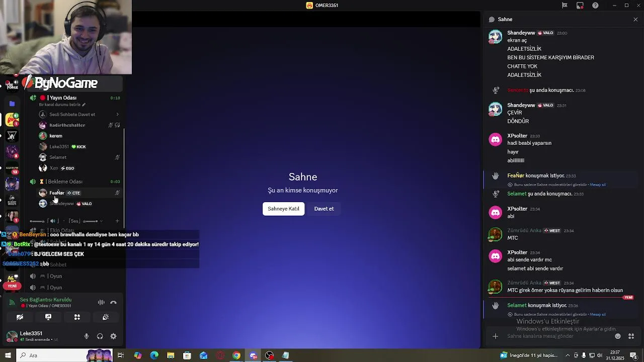Click the Leke3351 user avatar at bottom

12,336
